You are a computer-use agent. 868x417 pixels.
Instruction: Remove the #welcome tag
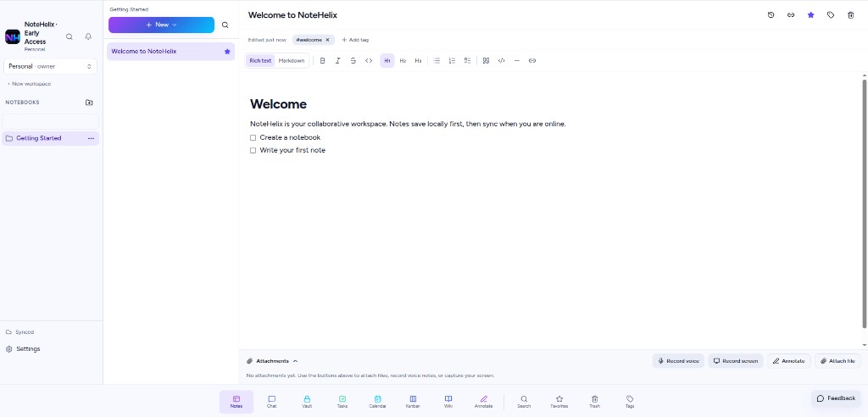[327, 40]
